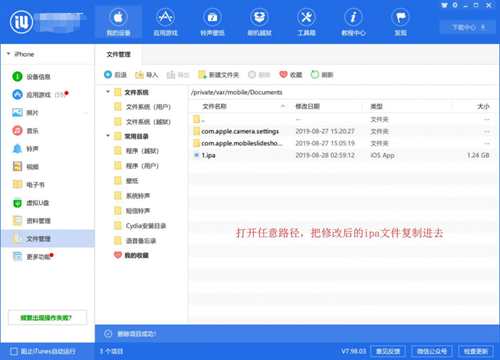Open the Tutorial Center info icon
The width and height of the screenshot is (500, 360).
353,22
